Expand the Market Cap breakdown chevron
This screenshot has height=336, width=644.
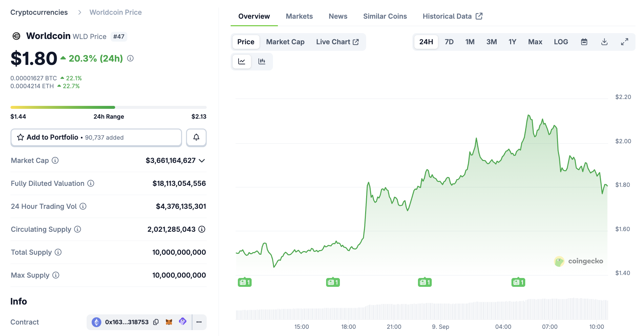[202, 161]
